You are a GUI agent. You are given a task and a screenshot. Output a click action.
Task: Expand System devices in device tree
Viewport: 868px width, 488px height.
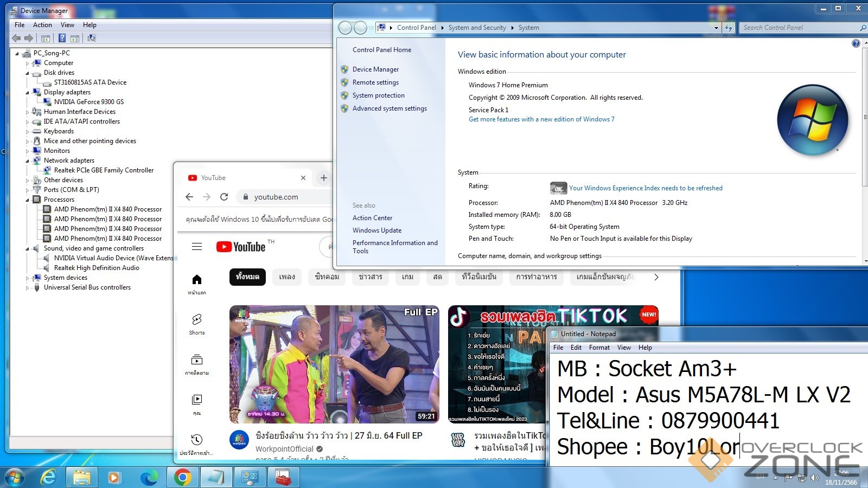[27, 278]
